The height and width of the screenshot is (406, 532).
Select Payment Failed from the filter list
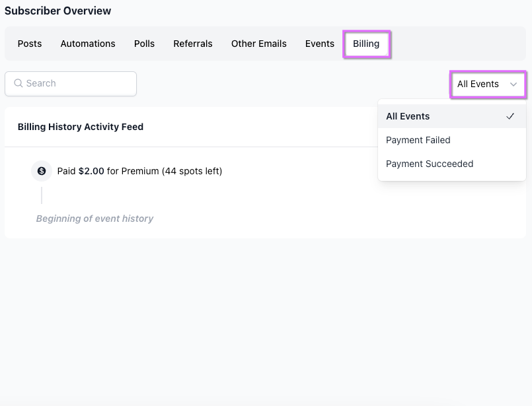(x=418, y=140)
